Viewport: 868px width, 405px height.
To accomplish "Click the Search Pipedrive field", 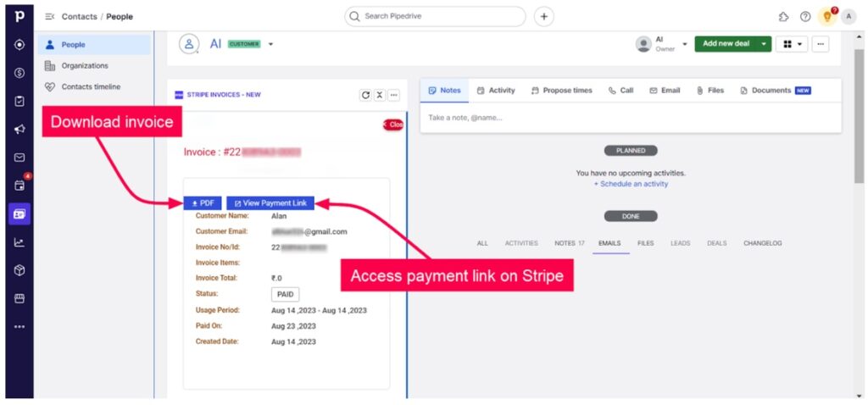I will coord(435,17).
